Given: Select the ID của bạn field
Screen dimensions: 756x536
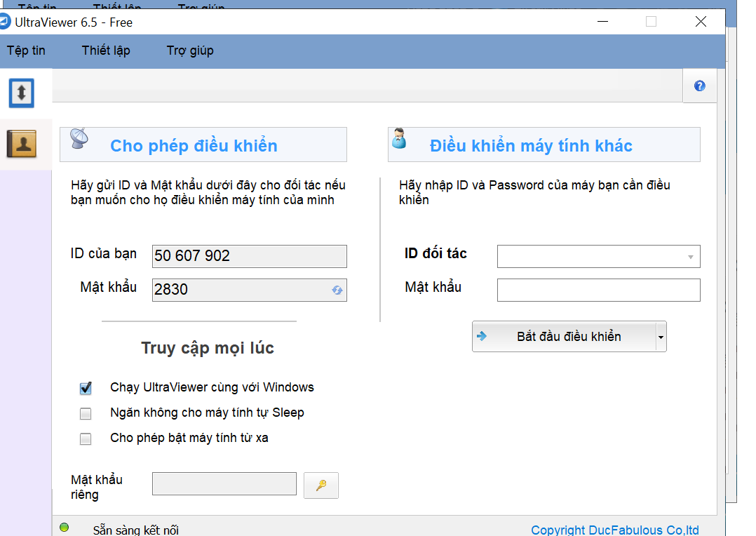Looking at the screenshot, I should [249, 256].
